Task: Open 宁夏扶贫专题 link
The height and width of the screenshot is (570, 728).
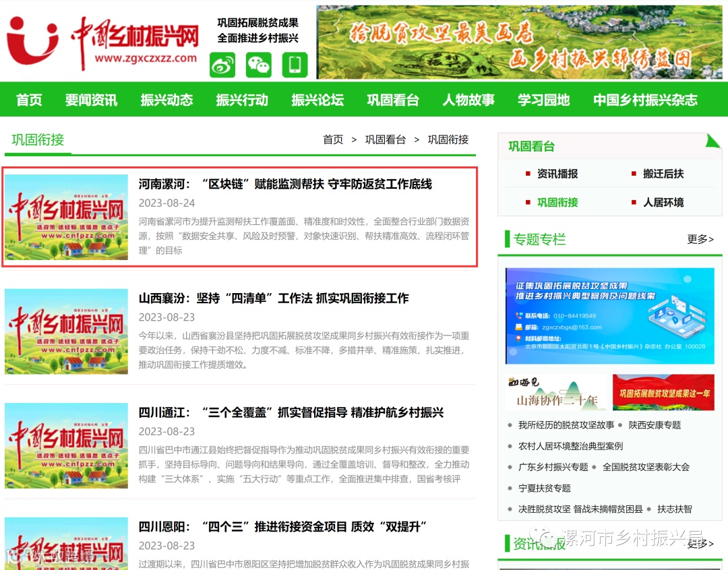Action: (x=544, y=488)
